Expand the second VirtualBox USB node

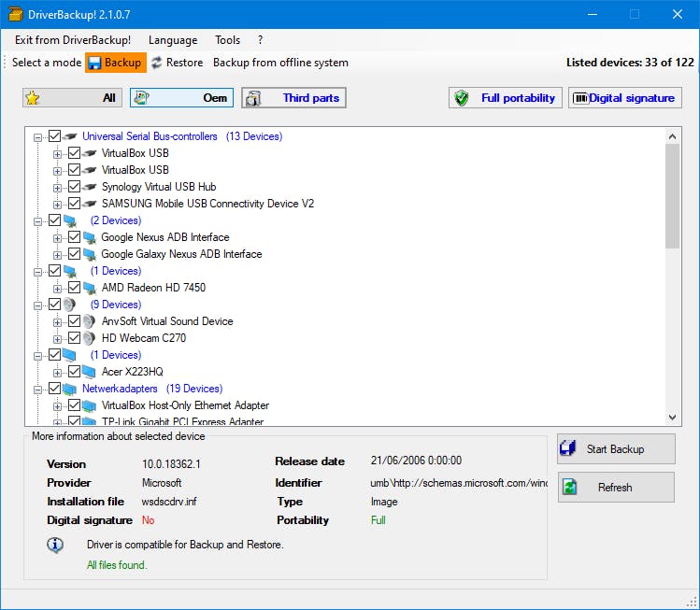[x=57, y=171]
